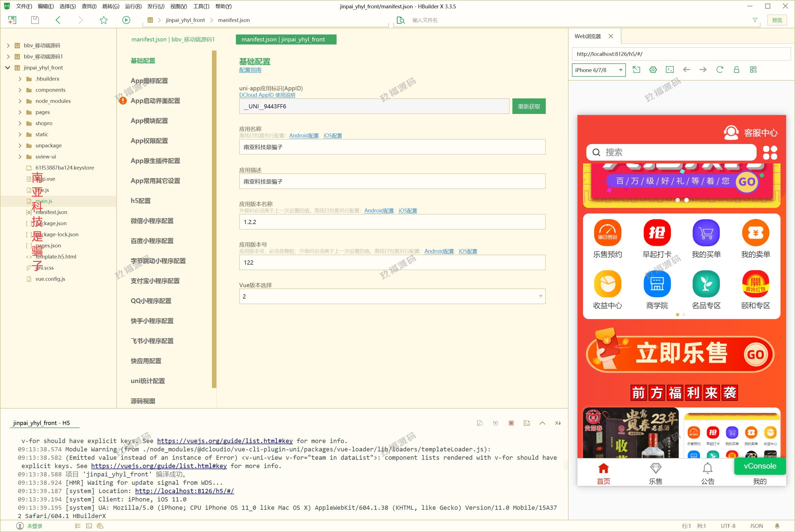Toggle vConsole in the phone preview
The image size is (795, 532).
[760, 466]
